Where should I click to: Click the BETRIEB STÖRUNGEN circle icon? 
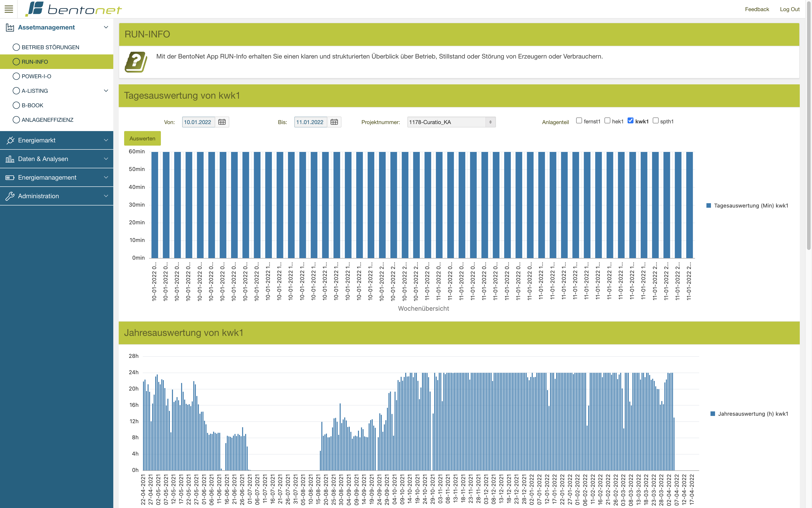[x=16, y=47]
